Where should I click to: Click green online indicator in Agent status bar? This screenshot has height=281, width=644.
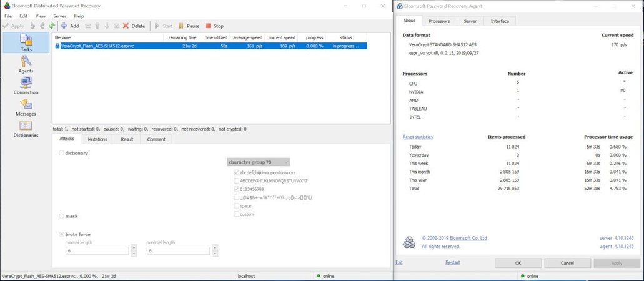[x=522, y=277]
